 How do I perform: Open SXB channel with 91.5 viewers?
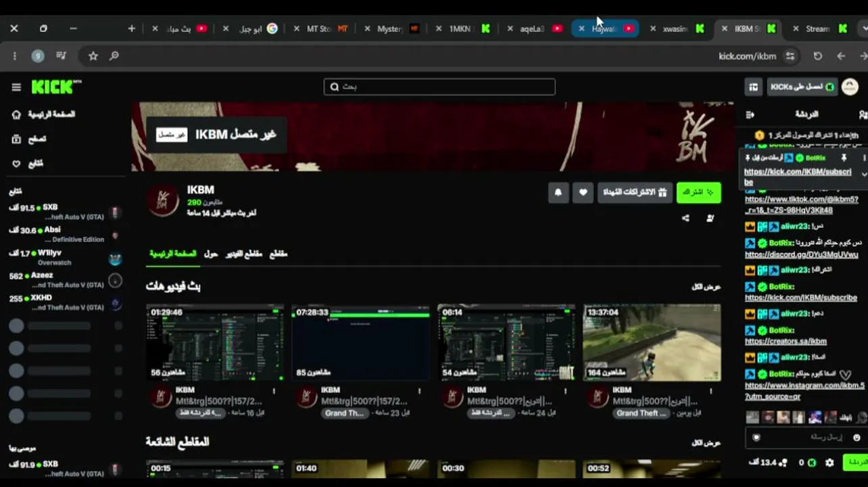point(65,212)
